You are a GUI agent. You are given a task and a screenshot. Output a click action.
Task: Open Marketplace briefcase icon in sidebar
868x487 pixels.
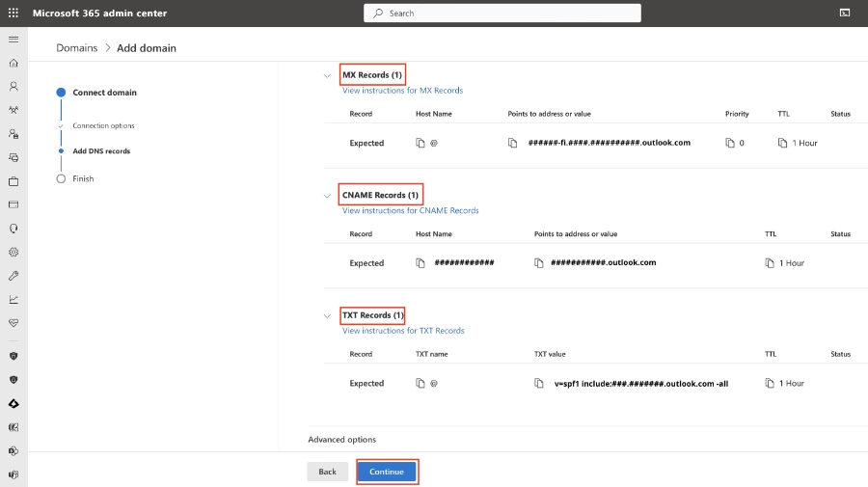tap(14, 181)
